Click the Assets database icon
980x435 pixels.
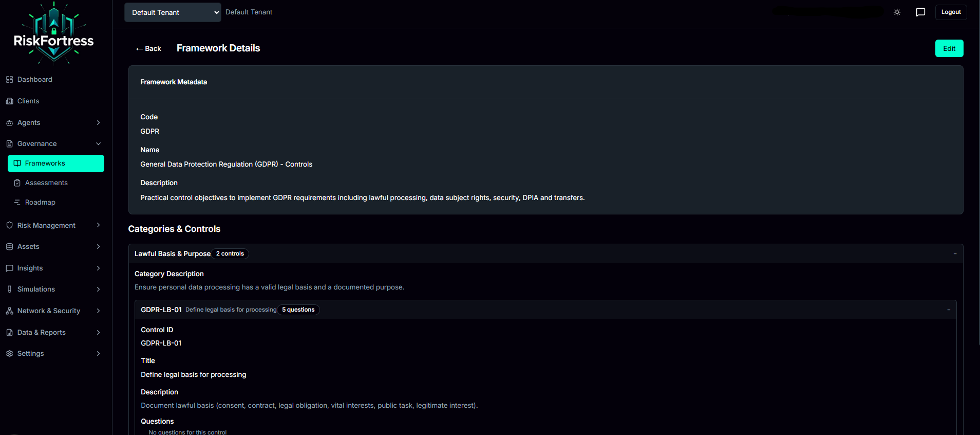coord(9,247)
